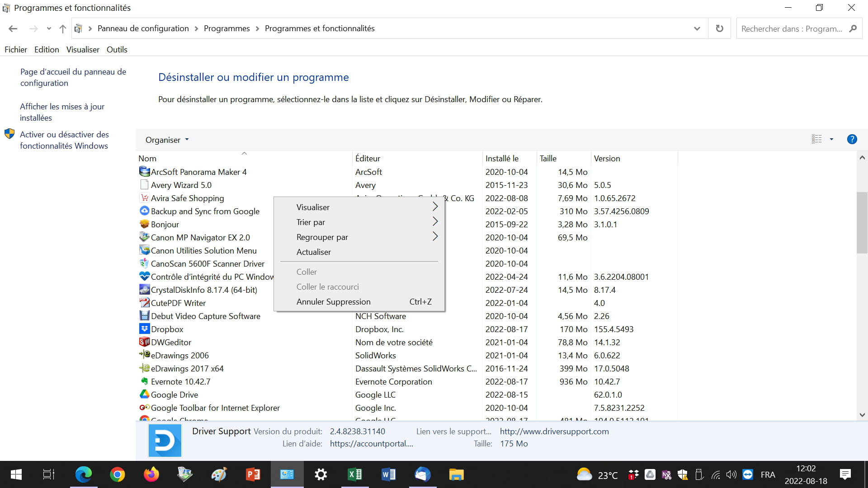The height and width of the screenshot is (488, 868).
Task: Click the Dropbox program icon in list
Action: 144,329
